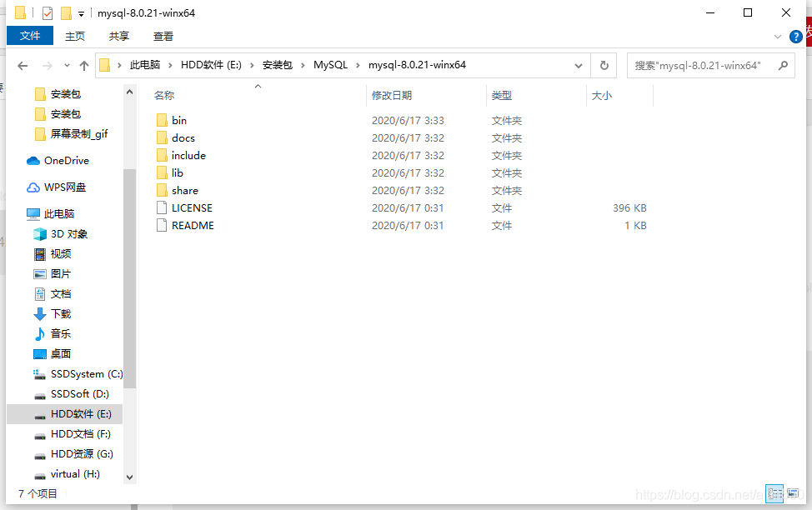
Task: Expand the recent locations dropdown
Action: [67, 66]
